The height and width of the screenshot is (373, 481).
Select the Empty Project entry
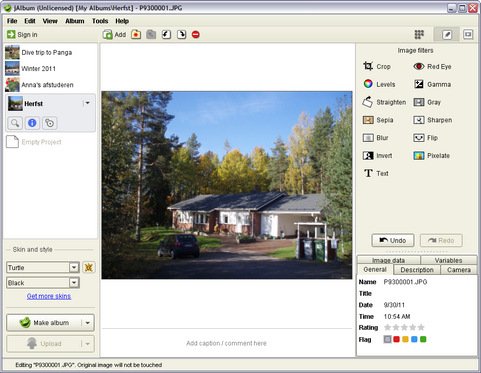point(34,142)
